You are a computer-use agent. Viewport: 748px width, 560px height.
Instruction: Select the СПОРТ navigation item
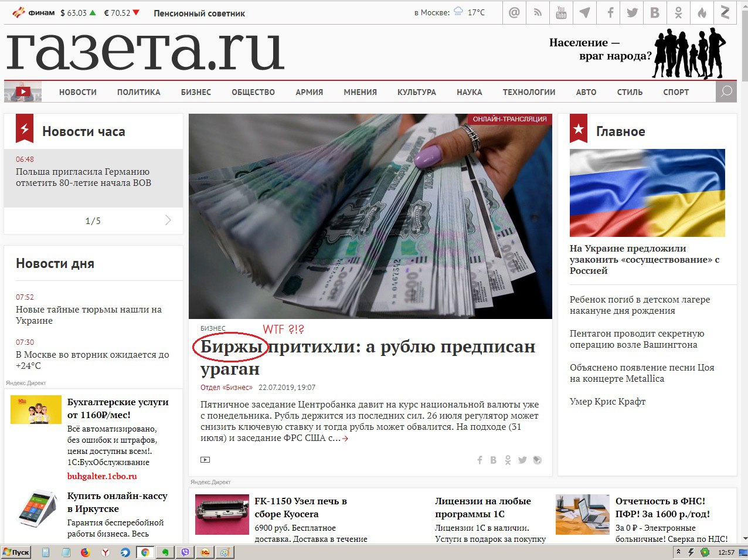(x=675, y=92)
